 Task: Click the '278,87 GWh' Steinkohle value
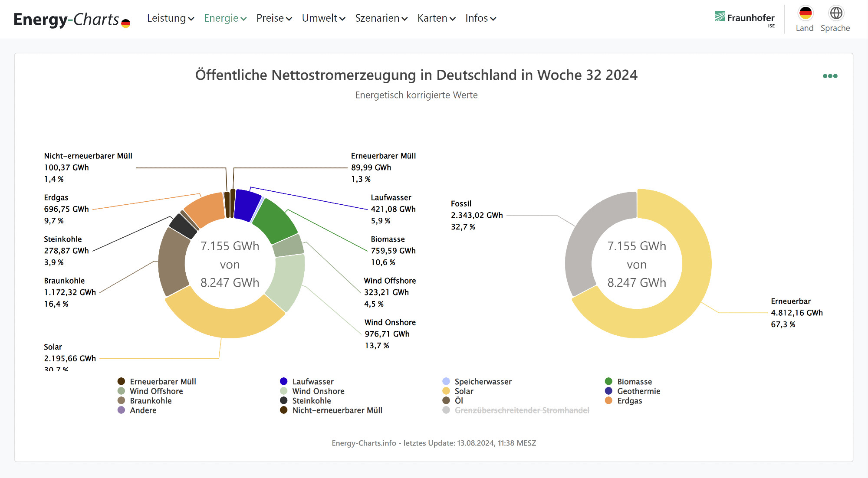click(66, 251)
